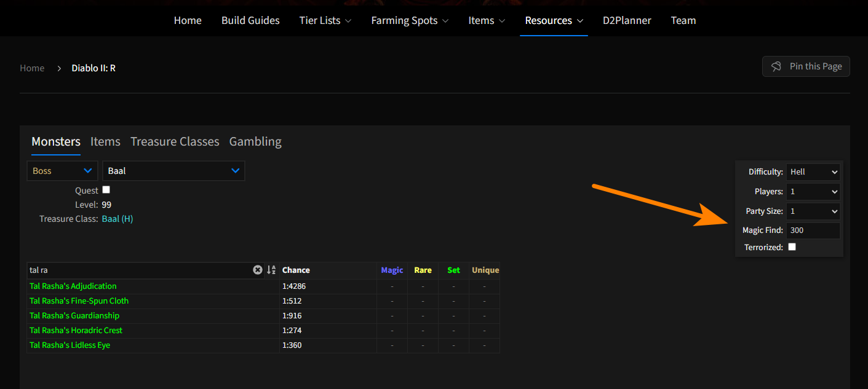Viewport: 868px width, 389px height.
Task: Clear the 'tal ra' search filter
Action: 258,270
